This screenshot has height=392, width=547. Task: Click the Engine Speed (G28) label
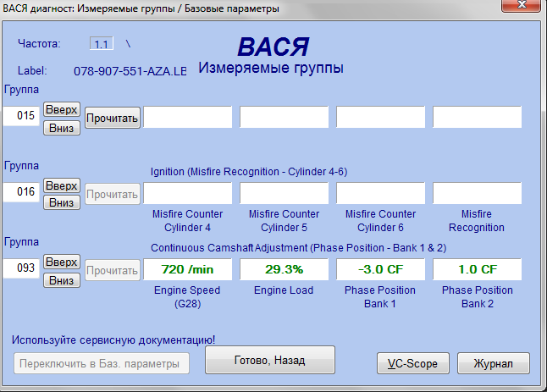pos(187,297)
